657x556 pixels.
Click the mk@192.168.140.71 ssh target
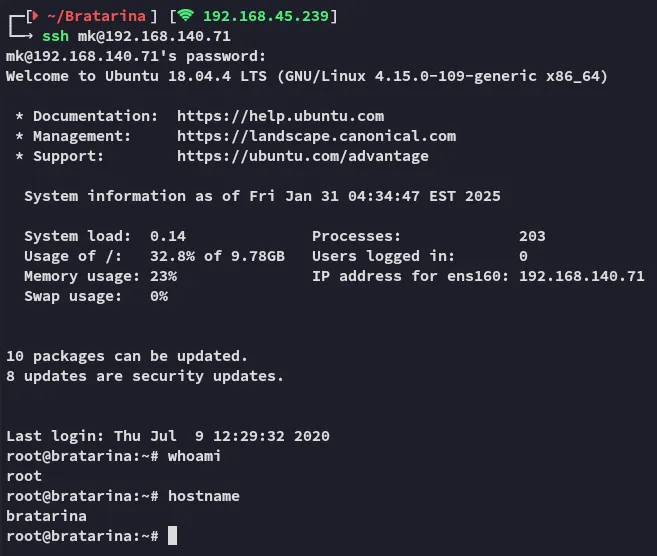(153, 36)
